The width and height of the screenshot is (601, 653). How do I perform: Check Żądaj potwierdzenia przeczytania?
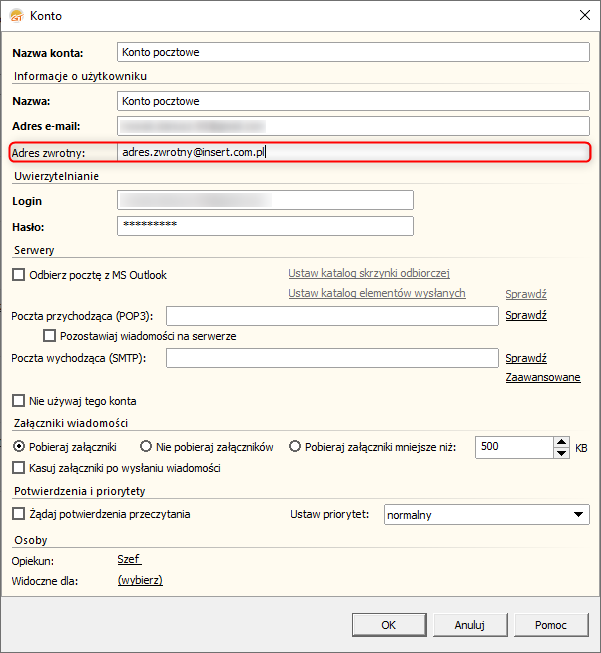18,515
